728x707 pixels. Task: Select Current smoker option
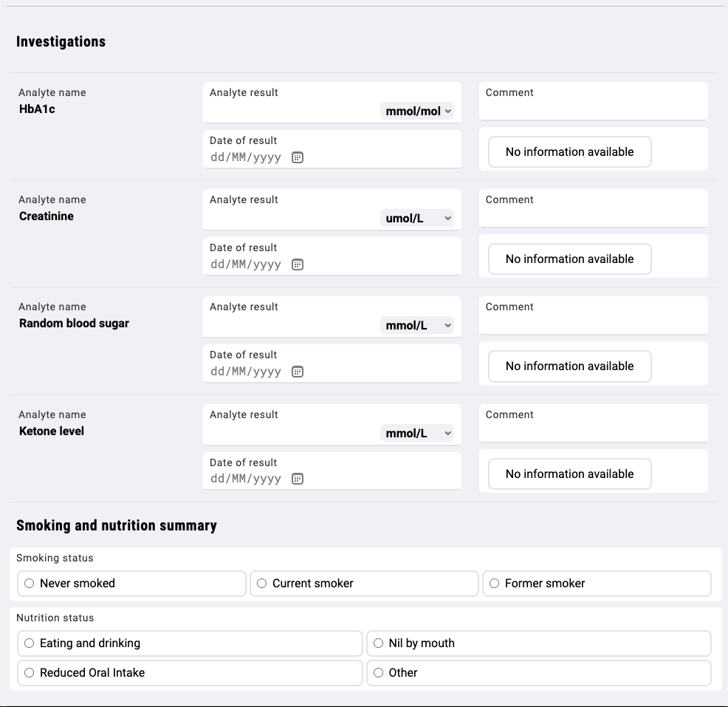(x=261, y=583)
